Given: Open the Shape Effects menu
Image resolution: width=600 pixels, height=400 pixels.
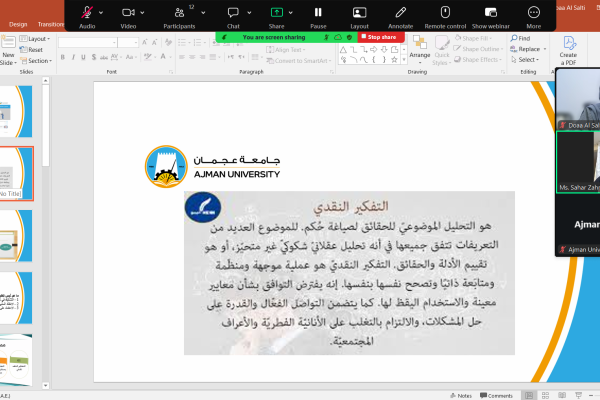Looking at the screenshot, I should [x=478, y=60].
